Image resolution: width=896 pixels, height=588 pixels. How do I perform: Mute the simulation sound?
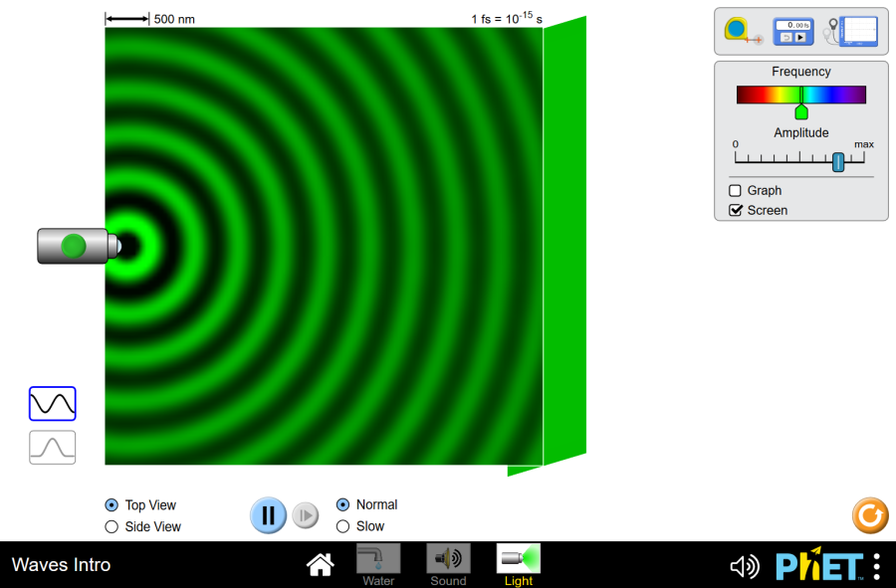[x=744, y=566]
